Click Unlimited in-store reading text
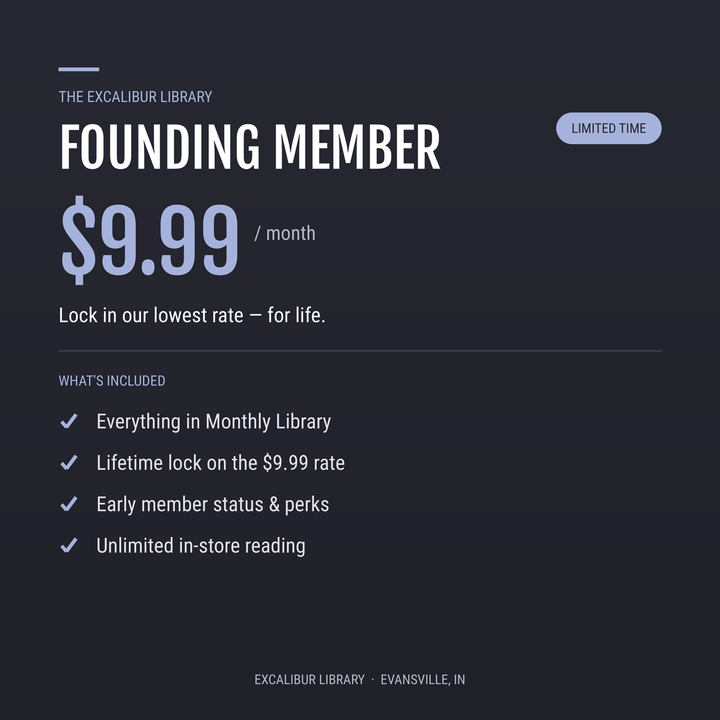720x720 pixels. [201, 546]
